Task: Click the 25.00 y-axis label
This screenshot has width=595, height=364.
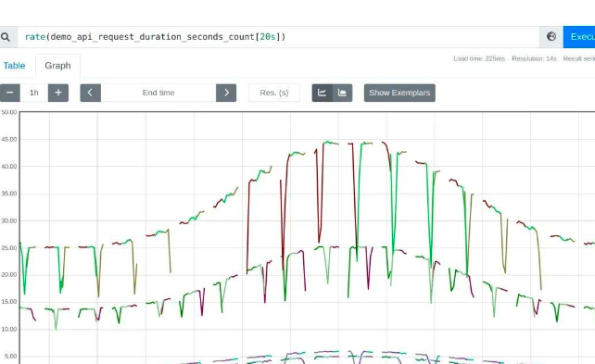Action: click(x=8, y=247)
